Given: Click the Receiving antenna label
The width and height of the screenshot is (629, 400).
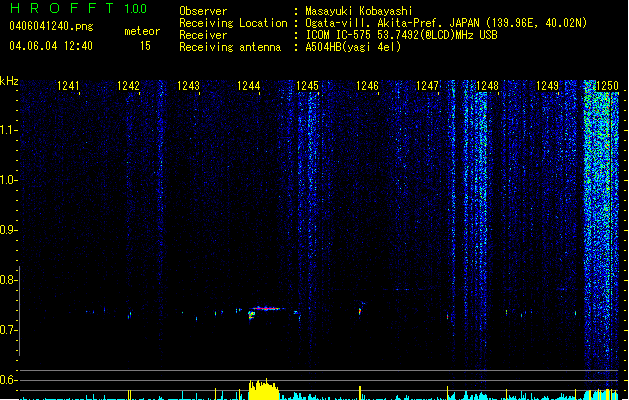Looking at the screenshot, I should coord(230,47).
